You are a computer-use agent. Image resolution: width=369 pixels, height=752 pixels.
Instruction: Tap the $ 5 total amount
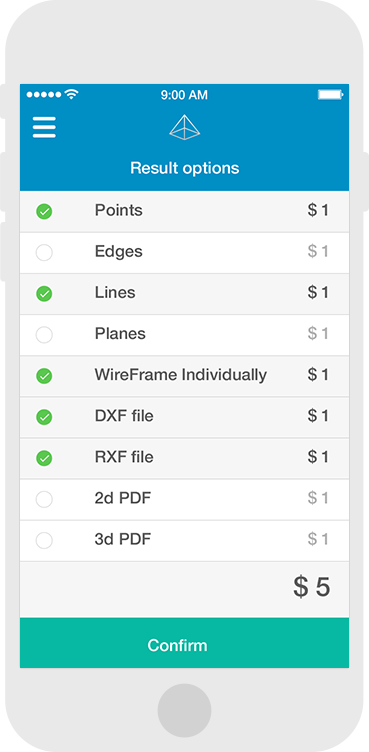pyautogui.click(x=312, y=587)
